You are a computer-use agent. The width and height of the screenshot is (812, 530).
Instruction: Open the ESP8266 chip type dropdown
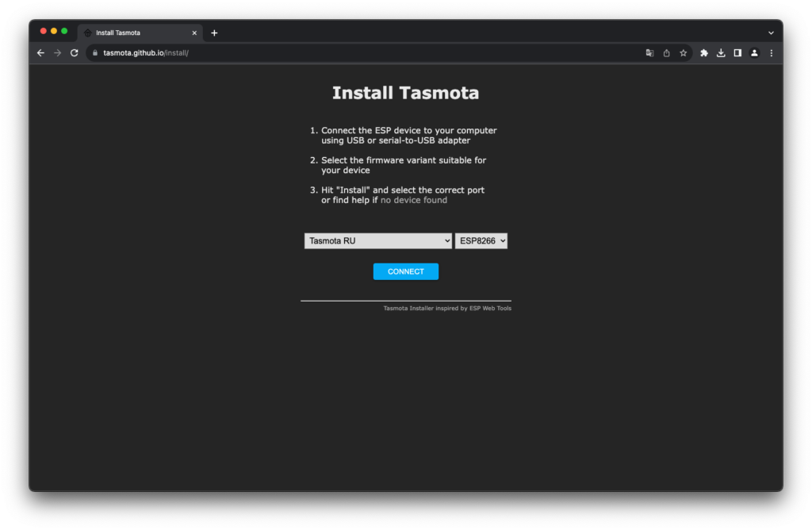click(481, 241)
